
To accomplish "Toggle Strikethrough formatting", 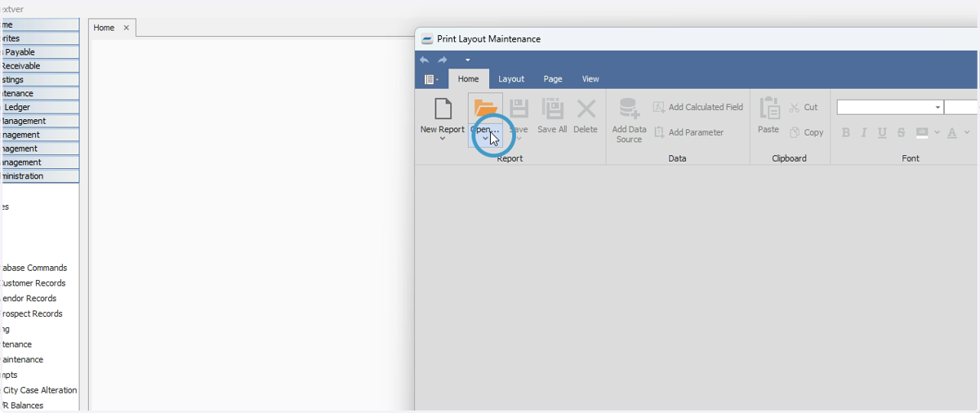I will (x=901, y=132).
